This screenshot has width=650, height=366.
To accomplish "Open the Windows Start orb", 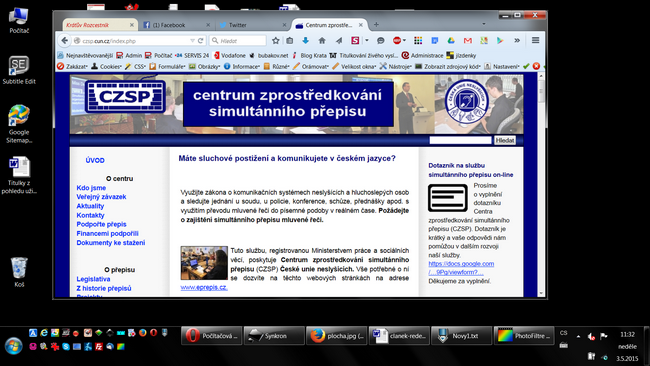I will tap(13, 346).
